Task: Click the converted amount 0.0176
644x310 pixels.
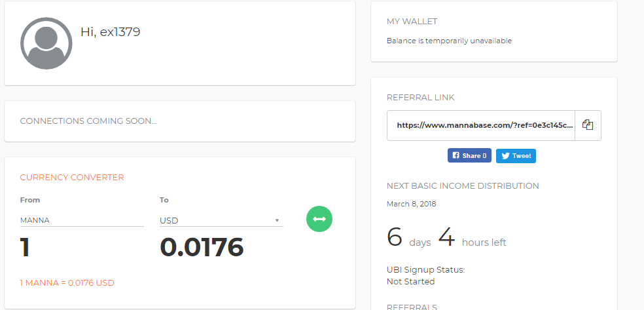Action: (x=202, y=247)
